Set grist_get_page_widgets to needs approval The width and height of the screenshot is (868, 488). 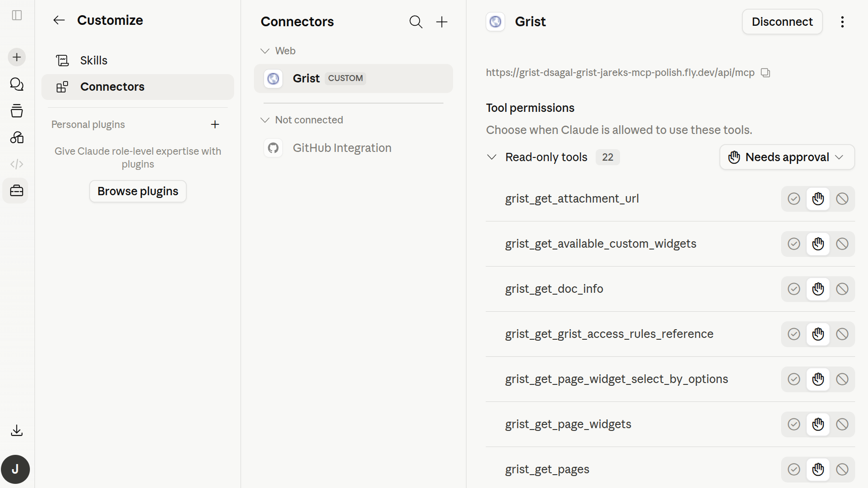pyautogui.click(x=818, y=424)
